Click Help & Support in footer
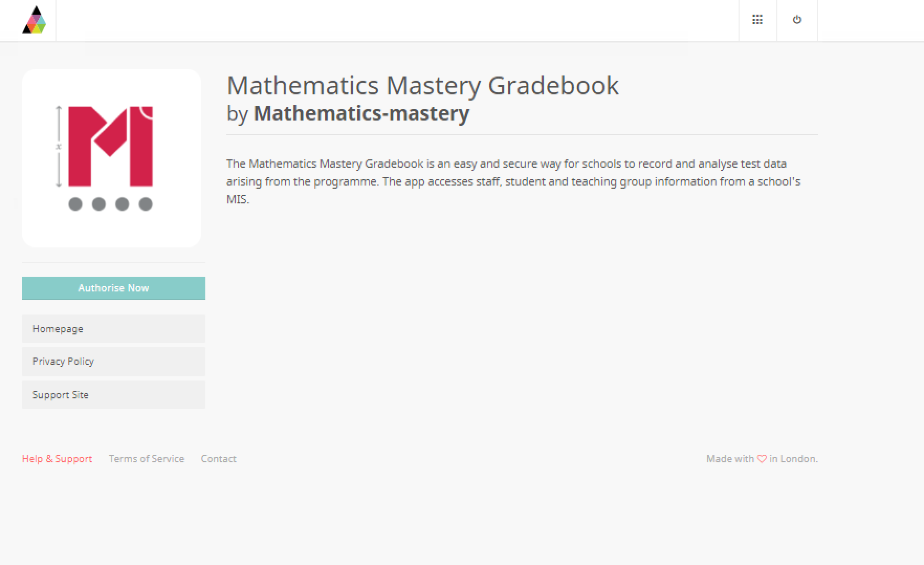Image resolution: width=924 pixels, height=565 pixels. (x=57, y=459)
